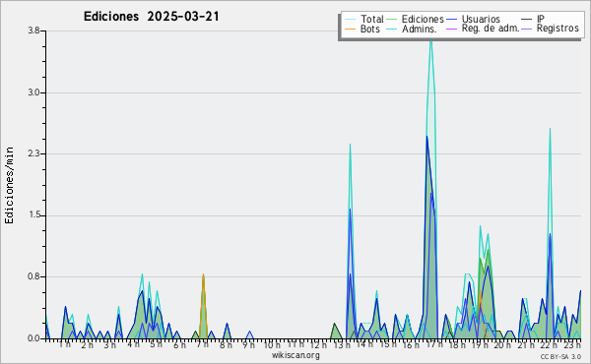Click the '9 h' x-axis label
This screenshot has width=591, height=364.
pos(248,344)
